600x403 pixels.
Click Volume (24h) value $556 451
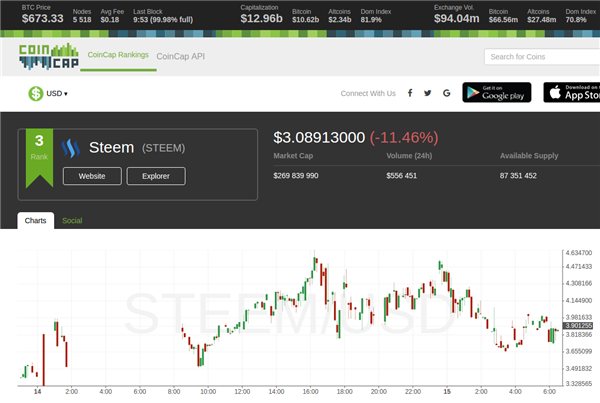(x=401, y=176)
